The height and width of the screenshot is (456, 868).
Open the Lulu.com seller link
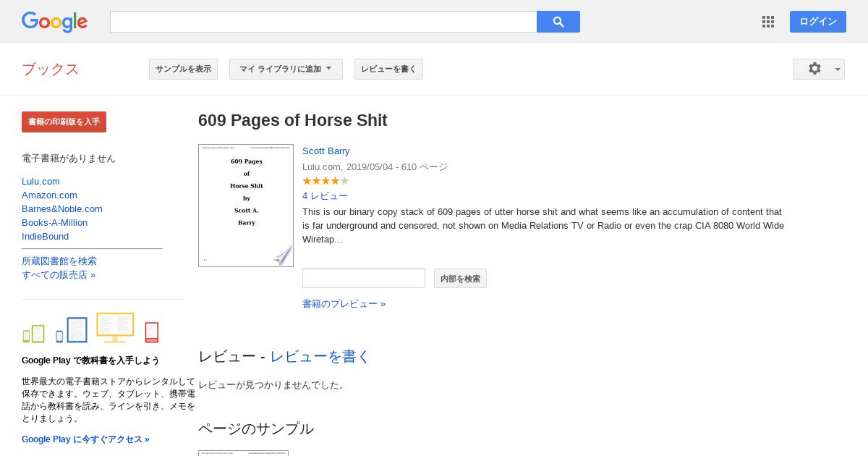pos(41,181)
